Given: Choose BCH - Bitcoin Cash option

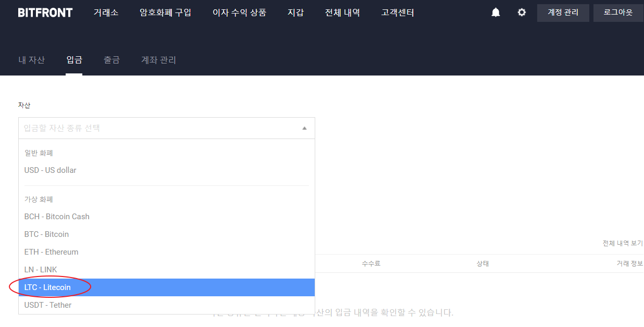Looking at the screenshot, I should [167, 217].
